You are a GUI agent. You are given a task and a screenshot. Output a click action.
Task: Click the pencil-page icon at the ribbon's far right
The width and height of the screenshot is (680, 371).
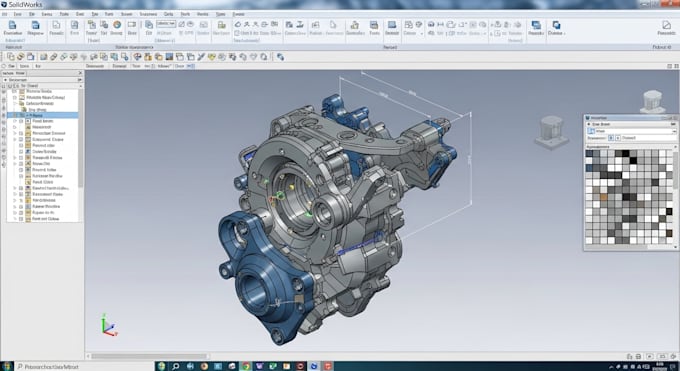click(x=666, y=25)
